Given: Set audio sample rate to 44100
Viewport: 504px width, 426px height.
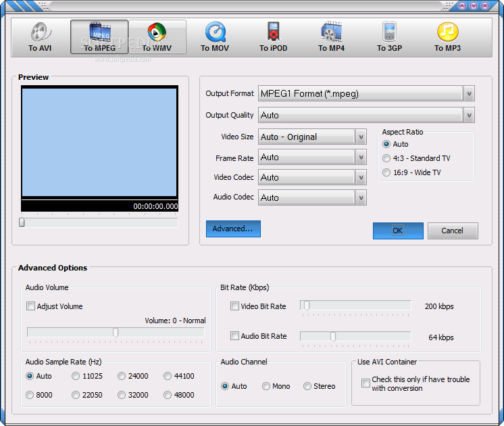Looking at the screenshot, I should pyautogui.click(x=168, y=376).
